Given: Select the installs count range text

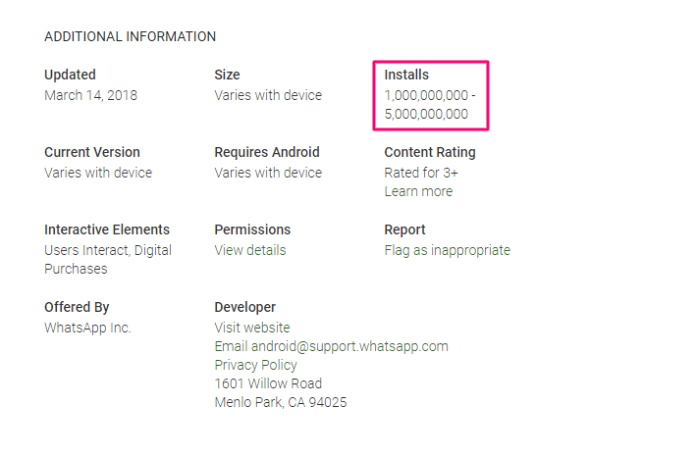Looking at the screenshot, I should tap(430, 105).
